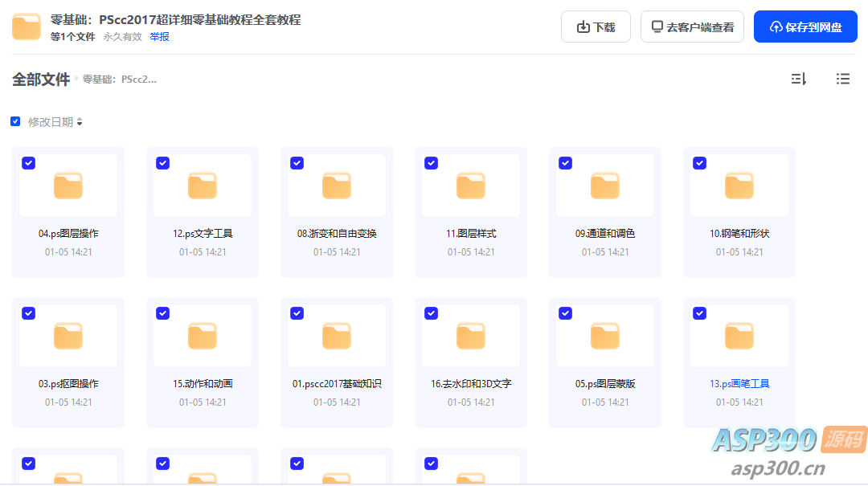Click the sort order icon
This screenshot has width=868, height=486.
click(x=798, y=80)
